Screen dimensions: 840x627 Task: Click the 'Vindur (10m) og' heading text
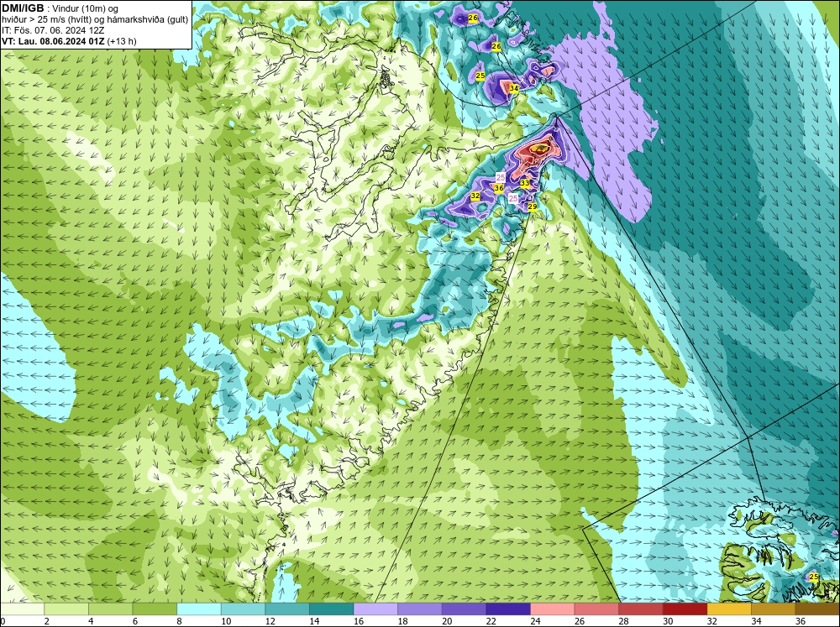pyautogui.click(x=85, y=9)
